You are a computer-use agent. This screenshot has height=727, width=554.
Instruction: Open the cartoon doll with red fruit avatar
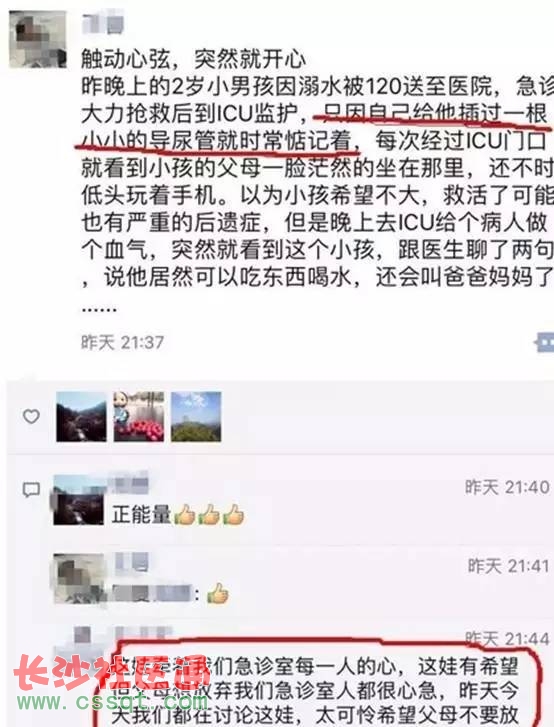coord(139,416)
